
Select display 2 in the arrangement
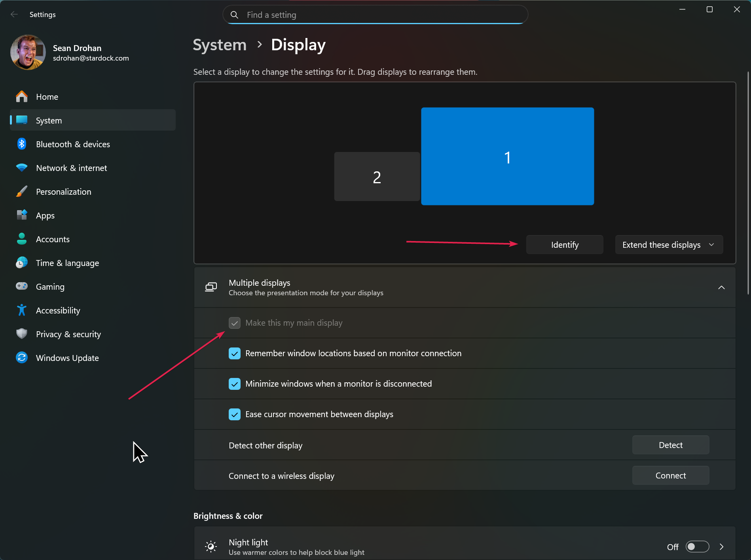[377, 177]
